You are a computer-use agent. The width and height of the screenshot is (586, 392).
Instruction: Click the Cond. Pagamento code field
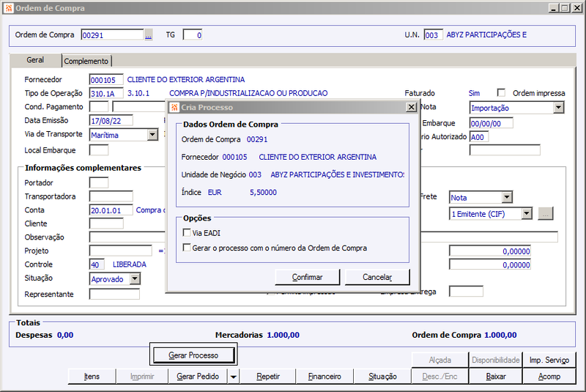(99, 107)
